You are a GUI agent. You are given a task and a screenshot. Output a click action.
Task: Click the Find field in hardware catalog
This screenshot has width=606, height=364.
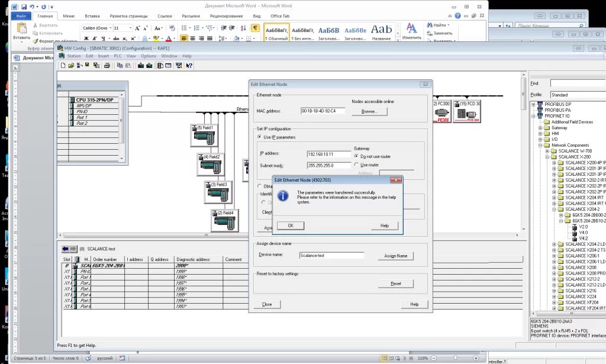[x=578, y=83]
